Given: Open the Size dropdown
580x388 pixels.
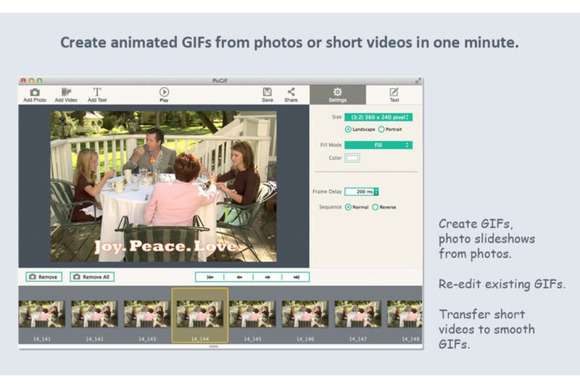Looking at the screenshot, I should click(378, 117).
